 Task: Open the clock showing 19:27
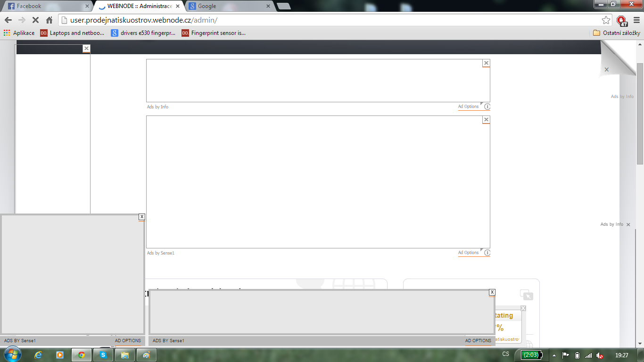coord(622,355)
